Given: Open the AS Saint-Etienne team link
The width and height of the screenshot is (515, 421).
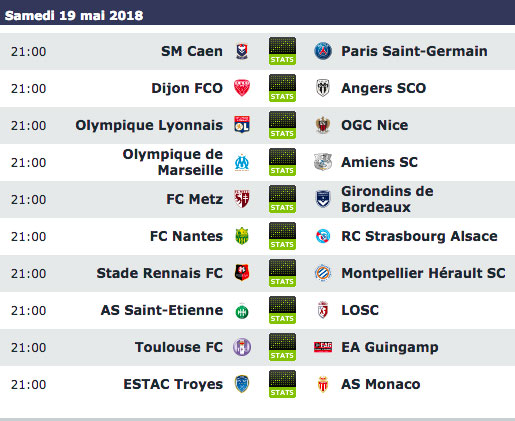Looking at the screenshot, I should (162, 310).
